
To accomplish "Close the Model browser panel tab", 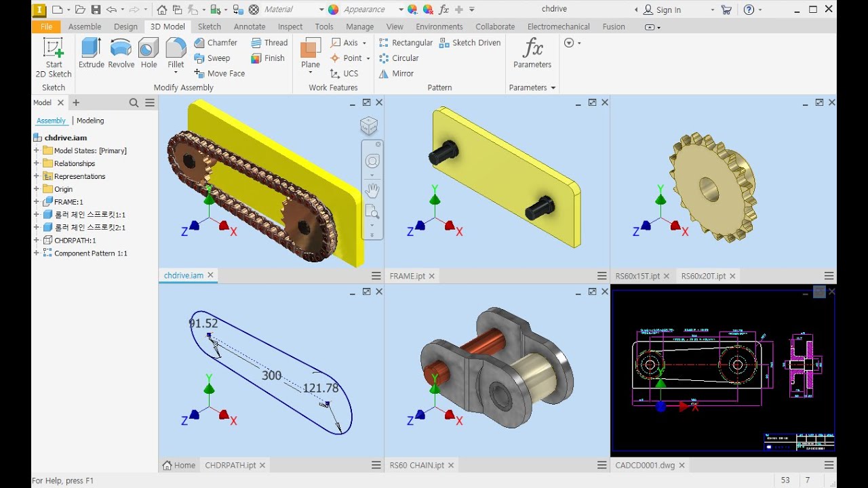I will click(60, 103).
